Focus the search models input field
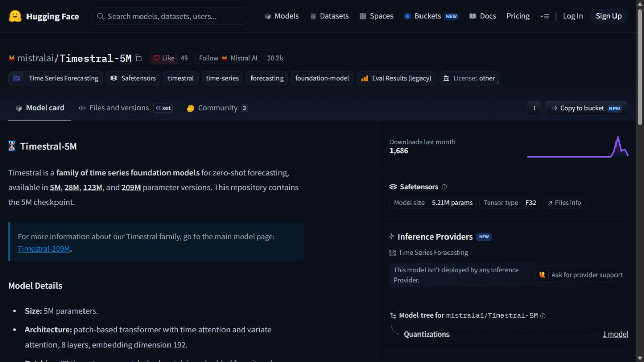 (170, 16)
